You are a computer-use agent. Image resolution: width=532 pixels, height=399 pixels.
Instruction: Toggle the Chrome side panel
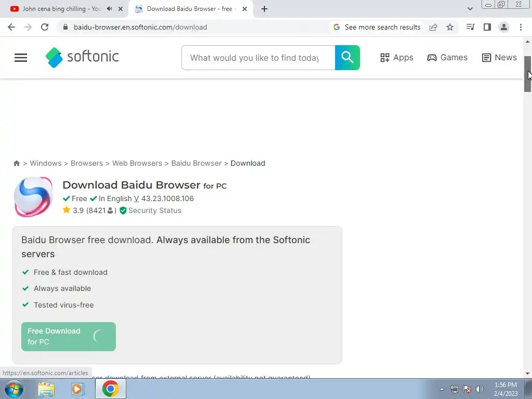point(487,27)
